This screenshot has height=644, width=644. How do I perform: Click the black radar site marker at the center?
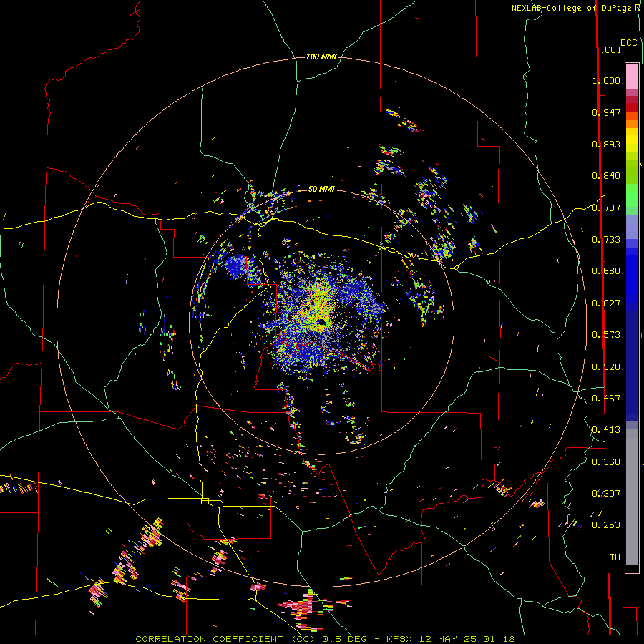click(321, 322)
